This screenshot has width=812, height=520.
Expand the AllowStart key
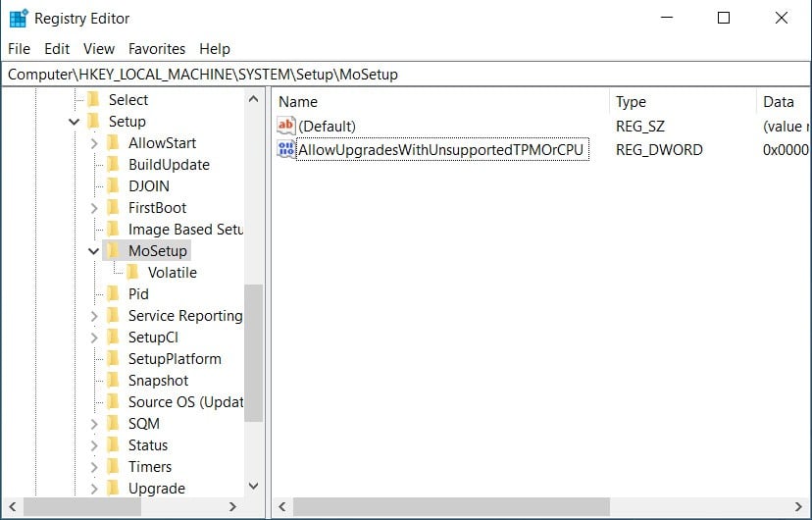(94, 143)
